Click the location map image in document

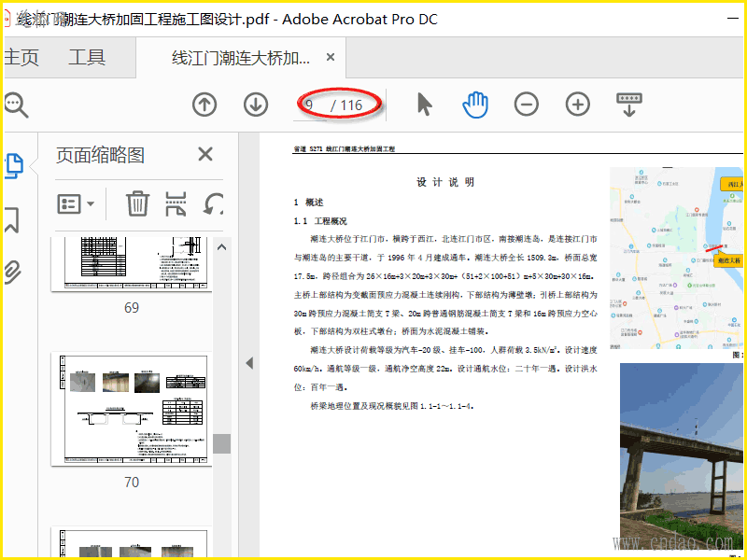coord(676,258)
